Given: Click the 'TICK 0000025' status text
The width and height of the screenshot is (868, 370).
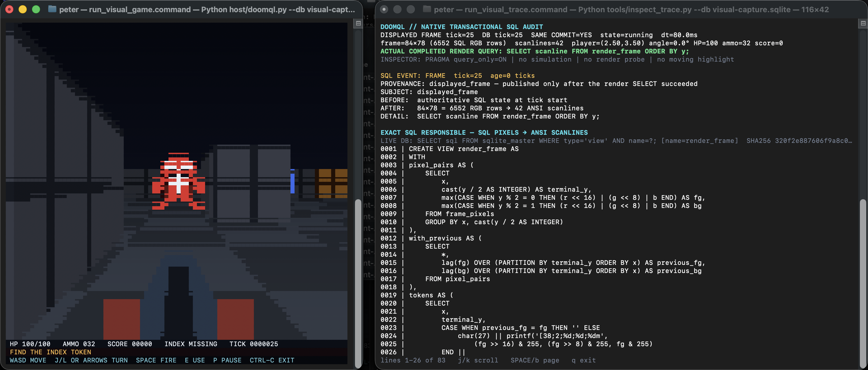Looking at the screenshot, I should pyautogui.click(x=254, y=344).
